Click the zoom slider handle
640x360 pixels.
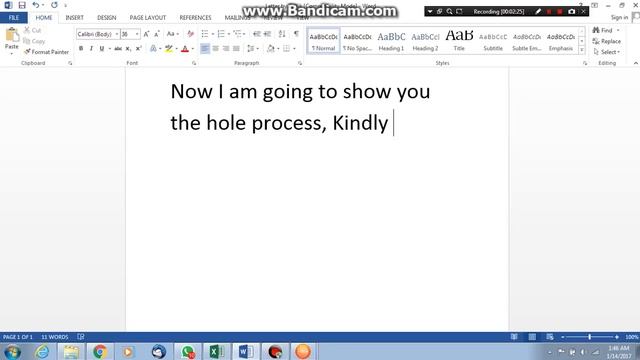589,337
